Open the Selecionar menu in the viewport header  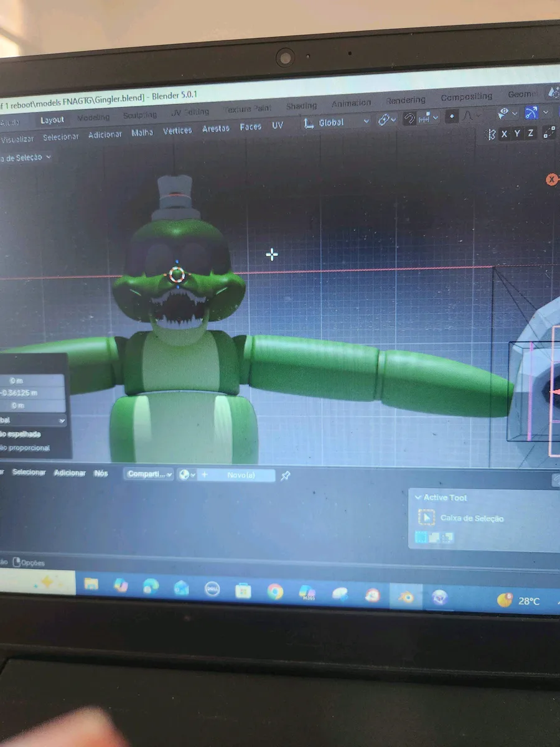tap(60, 137)
